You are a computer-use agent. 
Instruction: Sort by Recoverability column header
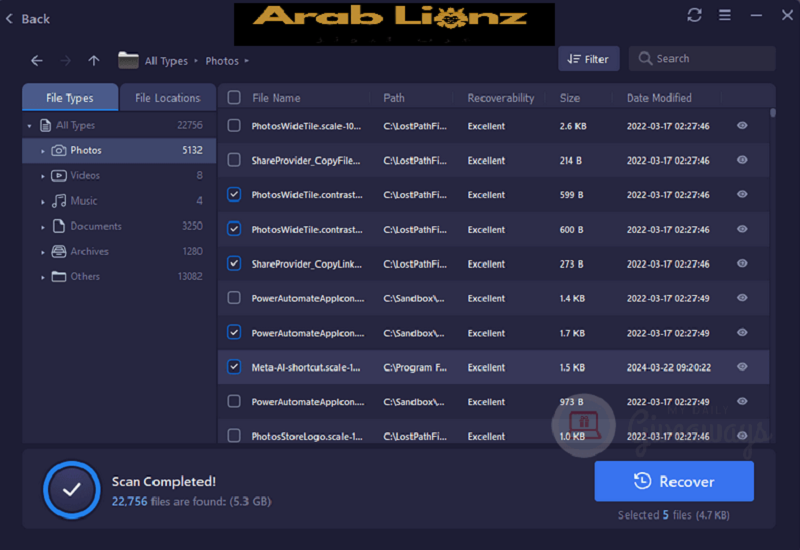(501, 98)
